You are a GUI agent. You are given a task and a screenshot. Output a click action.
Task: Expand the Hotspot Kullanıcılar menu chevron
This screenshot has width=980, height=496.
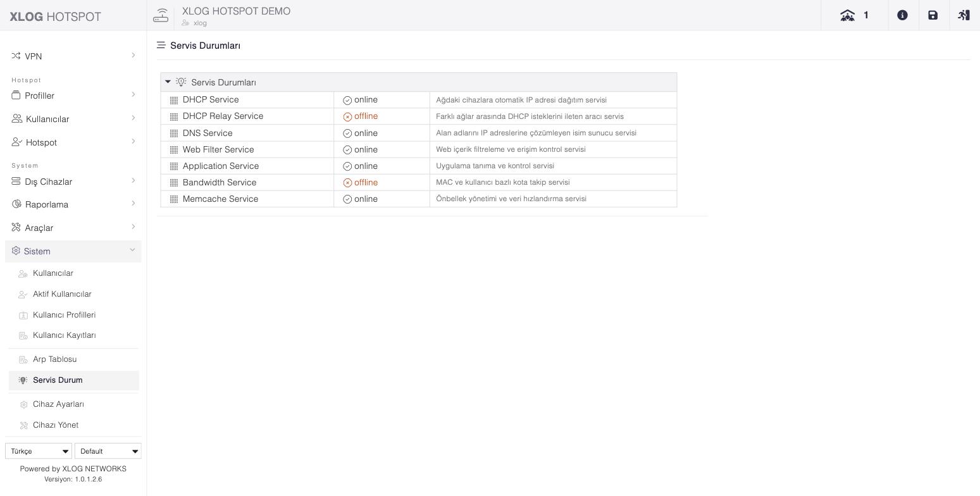[133, 118]
